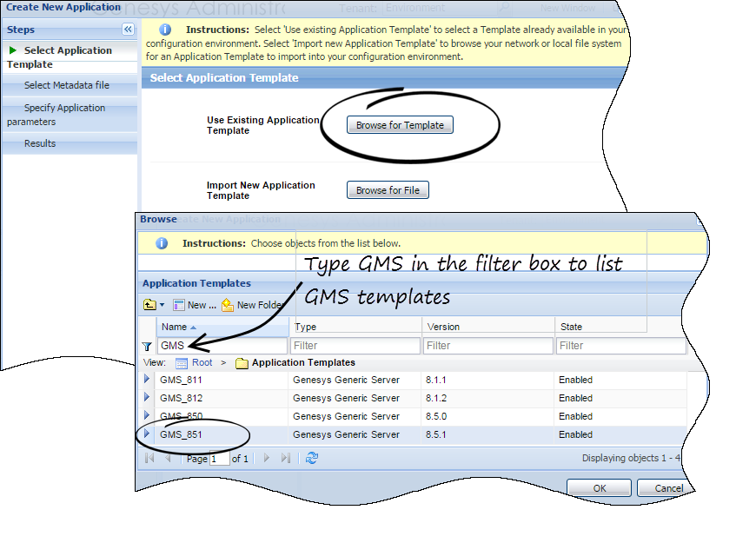756x543 pixels.
Task: Click the up-one-level folder icon
Action: point(149,305)
